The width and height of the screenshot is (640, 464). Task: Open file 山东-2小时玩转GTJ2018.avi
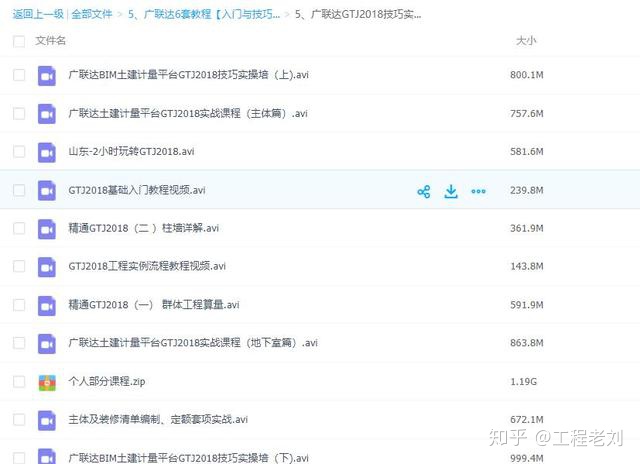coord(131,152)
